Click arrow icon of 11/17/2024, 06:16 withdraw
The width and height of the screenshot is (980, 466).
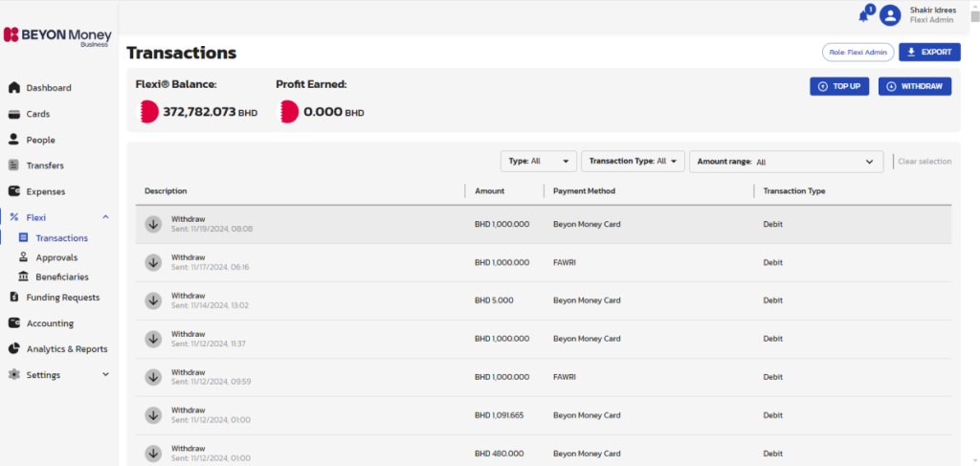153,262
